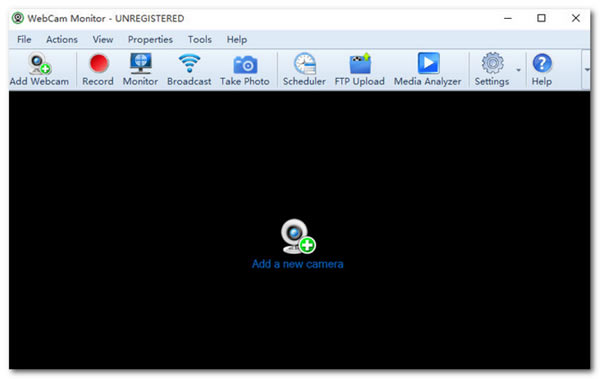
Task: Expand the toolbar overflow arrow at right edge
Action: pos(587,70)
